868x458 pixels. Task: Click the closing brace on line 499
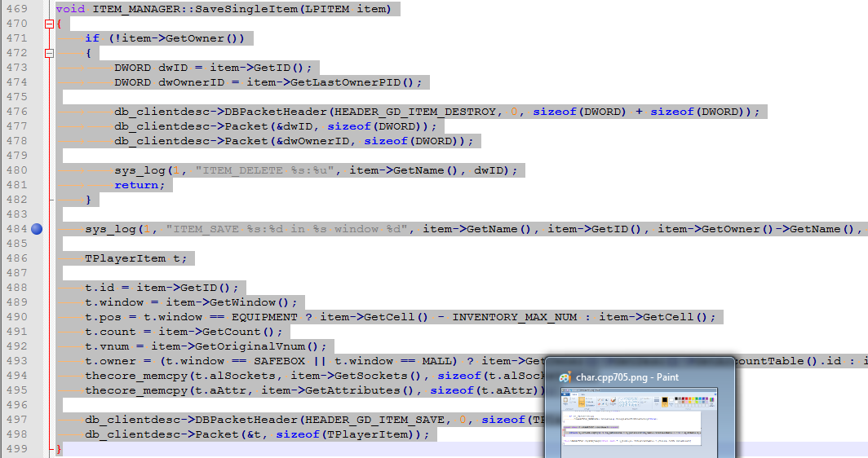click(x=59, y=448)
